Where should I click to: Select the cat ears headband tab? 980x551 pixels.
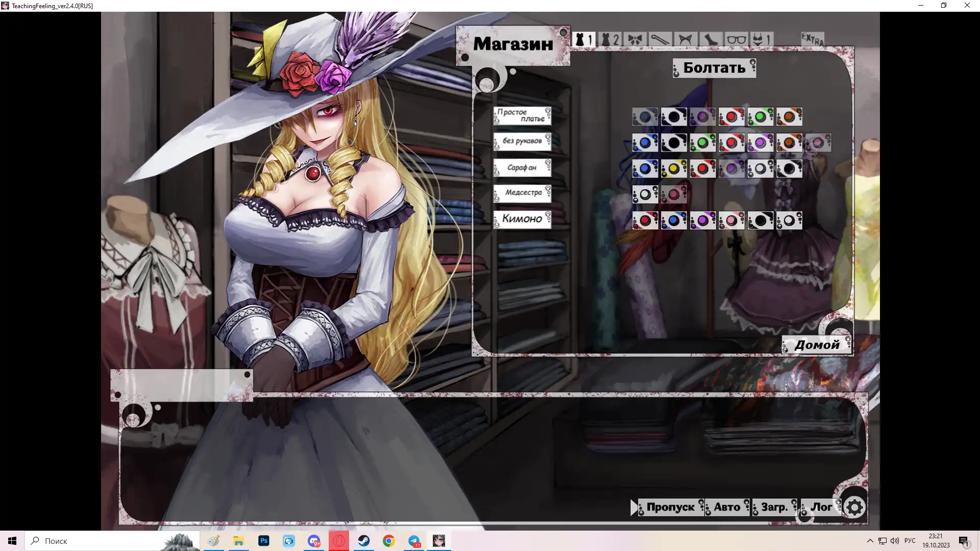pyautogui.click(x=685, y=39)
